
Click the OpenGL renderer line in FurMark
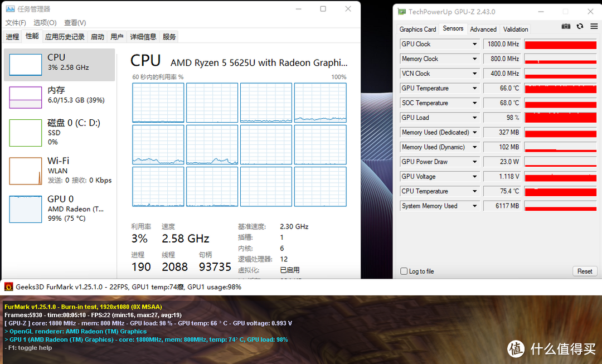point(76,331)
